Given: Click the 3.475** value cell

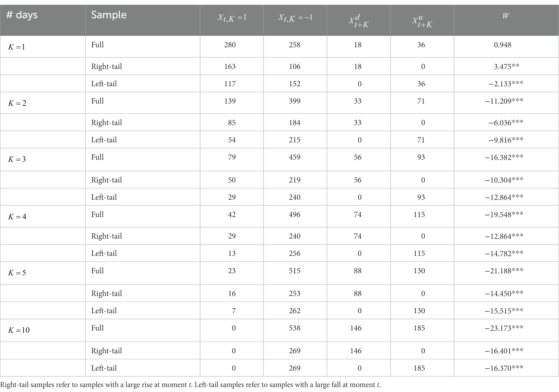Looking at the screenshot, I should tap(506, 67).
